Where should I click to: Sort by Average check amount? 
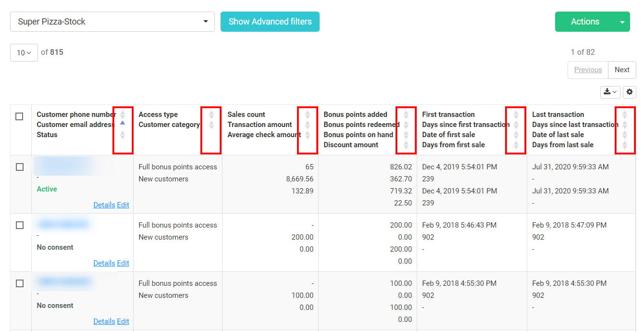(x=308, y=135)
